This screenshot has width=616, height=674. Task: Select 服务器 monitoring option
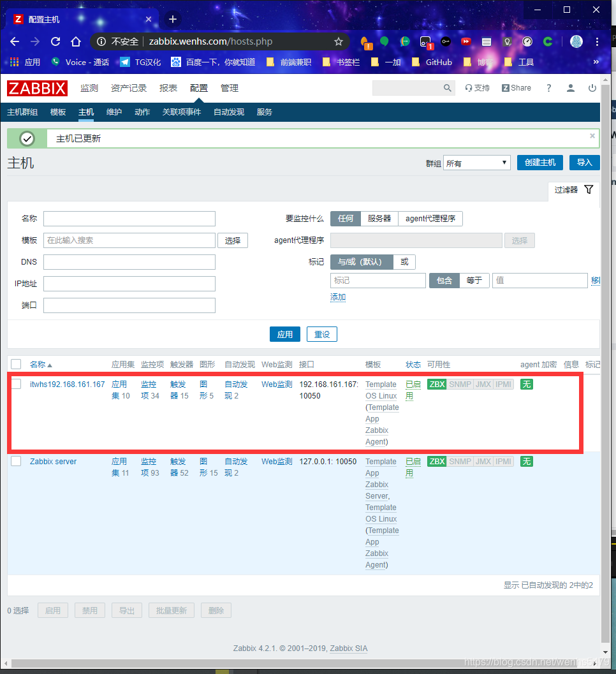coord(379,219)
